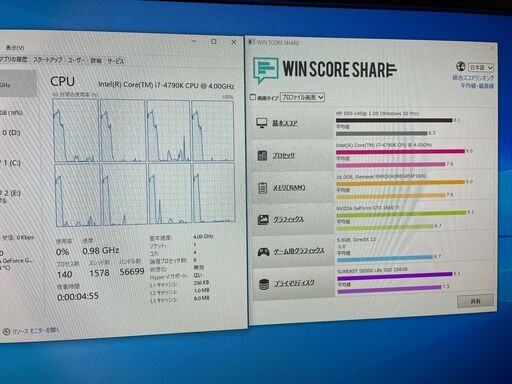The width and height of the screenshot is (512, 384).
Task: Click the gamepad icon for ゲーム用グラフィックス
Action: tap(264, 252)
